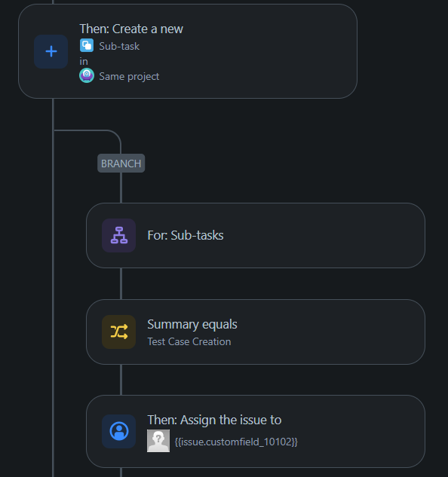448x477 pixels.
Task: Open the 'For: Sub-tasks' branch card
Action: point(256,235)
